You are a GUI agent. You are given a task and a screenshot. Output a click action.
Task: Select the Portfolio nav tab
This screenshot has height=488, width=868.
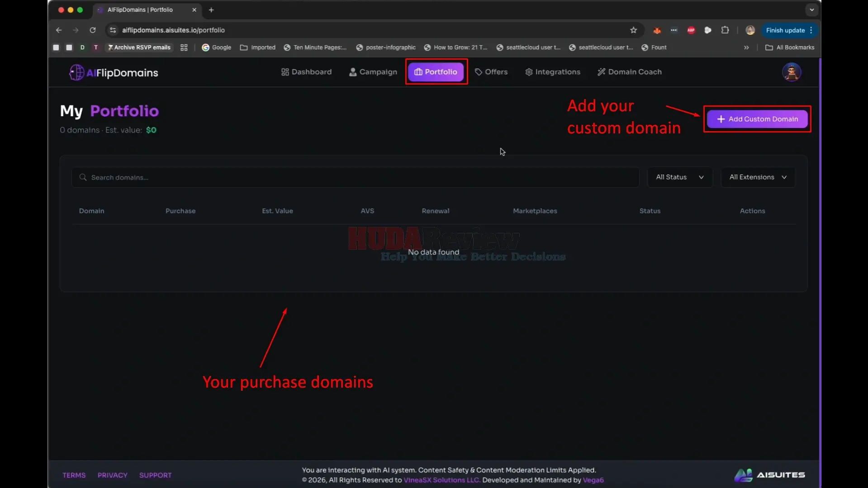(436, 72)
